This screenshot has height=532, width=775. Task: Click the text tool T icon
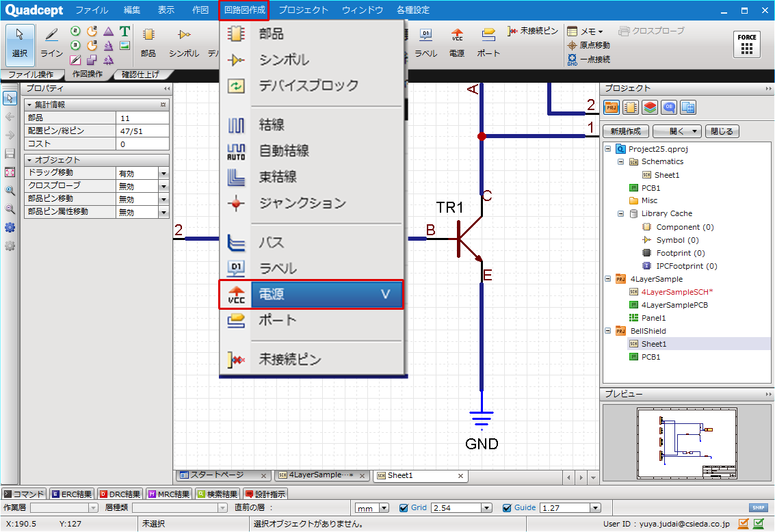point(124,31)
